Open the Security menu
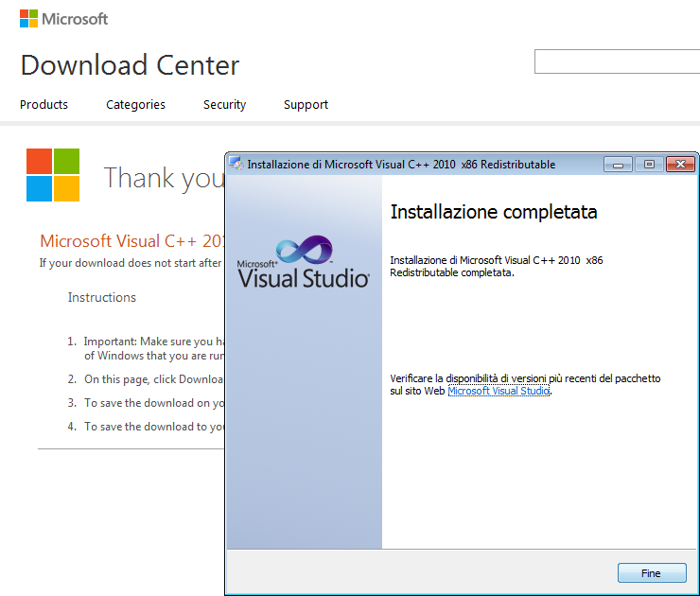The width and height of the screenshot is (700, 596). coord(224,104)
